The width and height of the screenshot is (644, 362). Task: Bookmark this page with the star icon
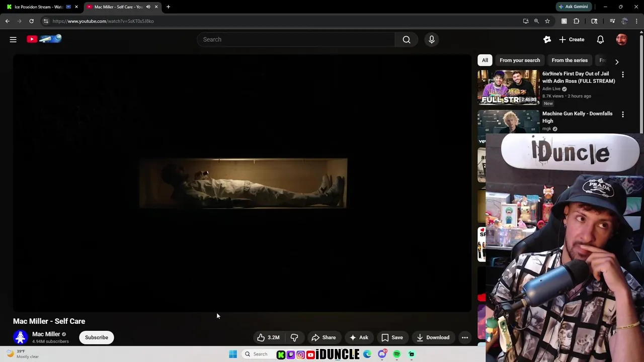tap(547, 21)
